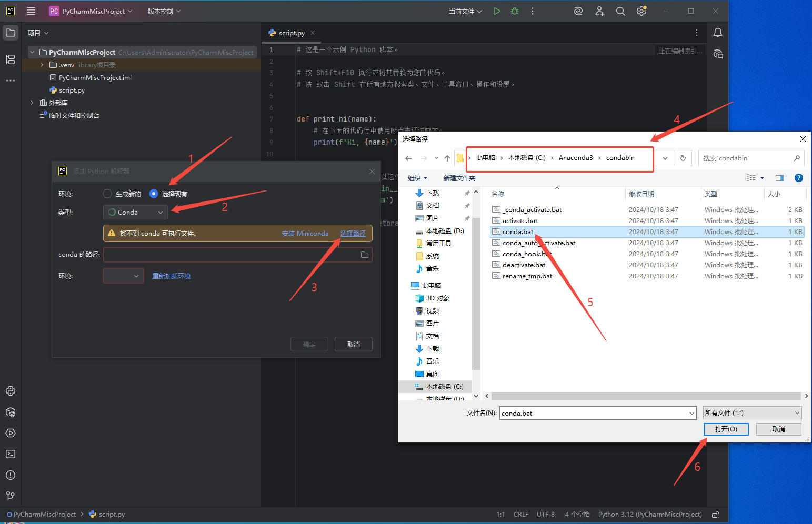Viewport: 812px width, 524px height.
Task: Open Terminal tool window icon
Action: pos(11,454)
